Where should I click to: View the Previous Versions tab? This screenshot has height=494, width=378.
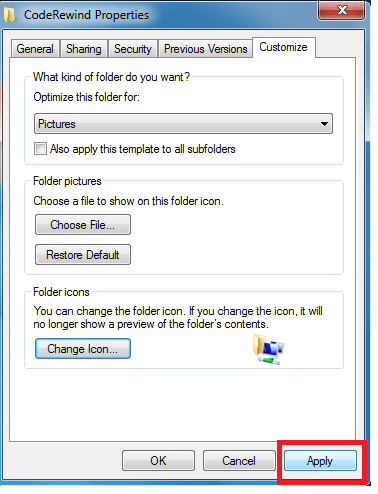pyautogui.click(x=205, y=49)
